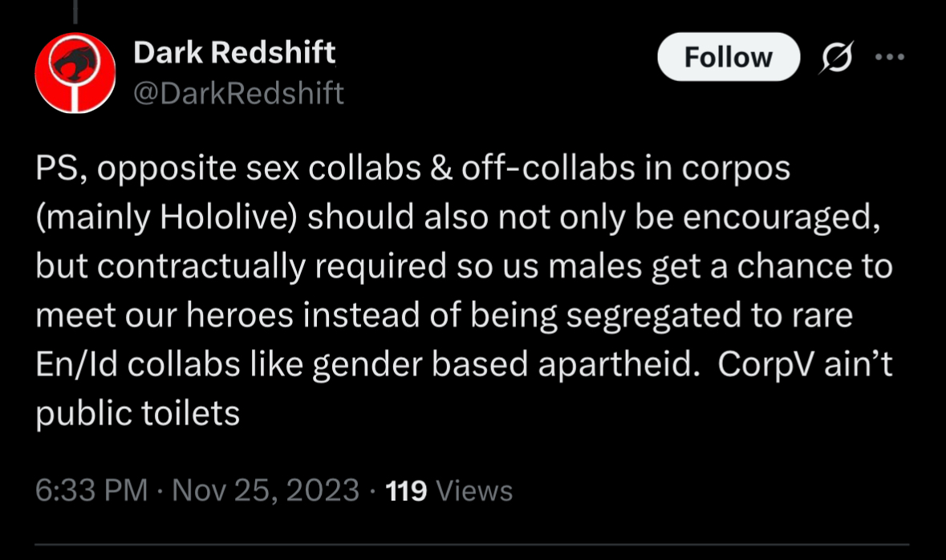Open the @DarkRedshift handle link

pos(238,93)
